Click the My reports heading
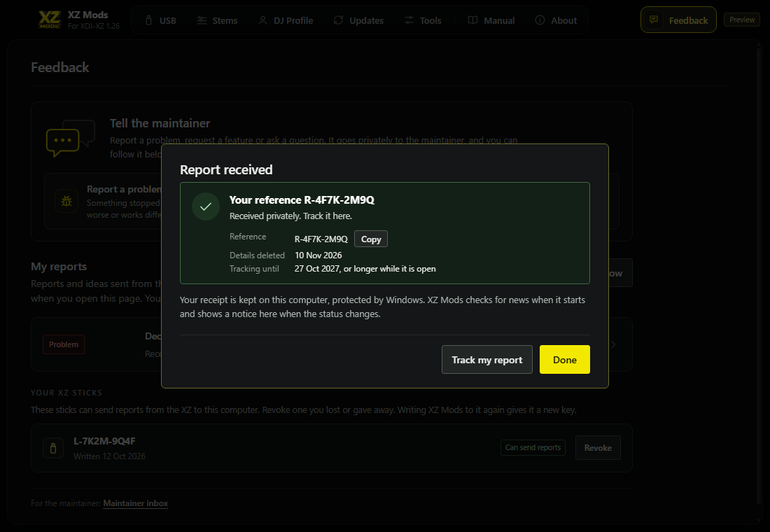770x532 pixels. (x=59, y=267)
